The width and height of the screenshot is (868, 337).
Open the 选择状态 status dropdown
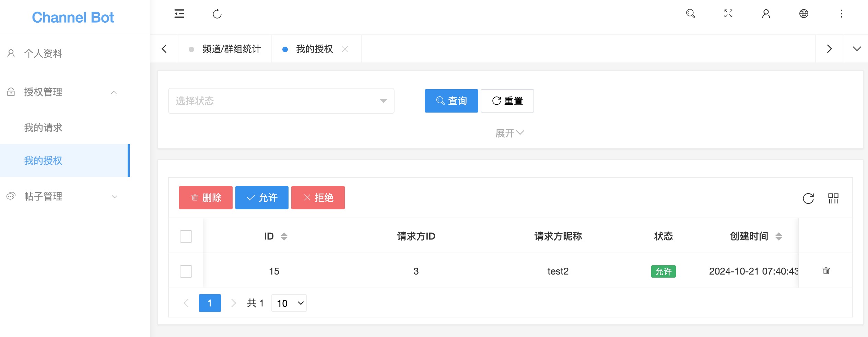[x=281, y=101]
